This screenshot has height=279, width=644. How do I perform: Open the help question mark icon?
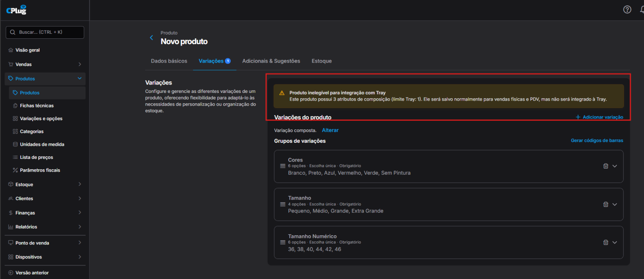(x=627, y=10)
